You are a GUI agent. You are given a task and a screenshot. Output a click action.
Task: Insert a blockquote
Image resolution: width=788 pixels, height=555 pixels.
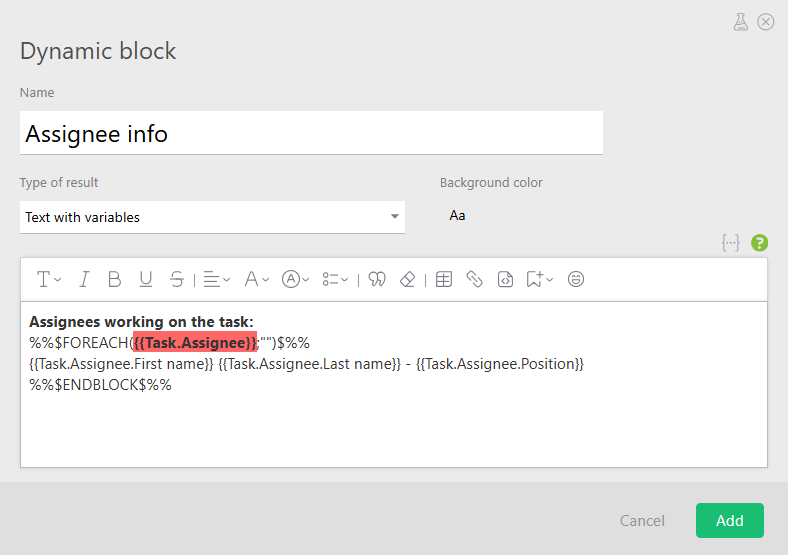coord(377,280)
